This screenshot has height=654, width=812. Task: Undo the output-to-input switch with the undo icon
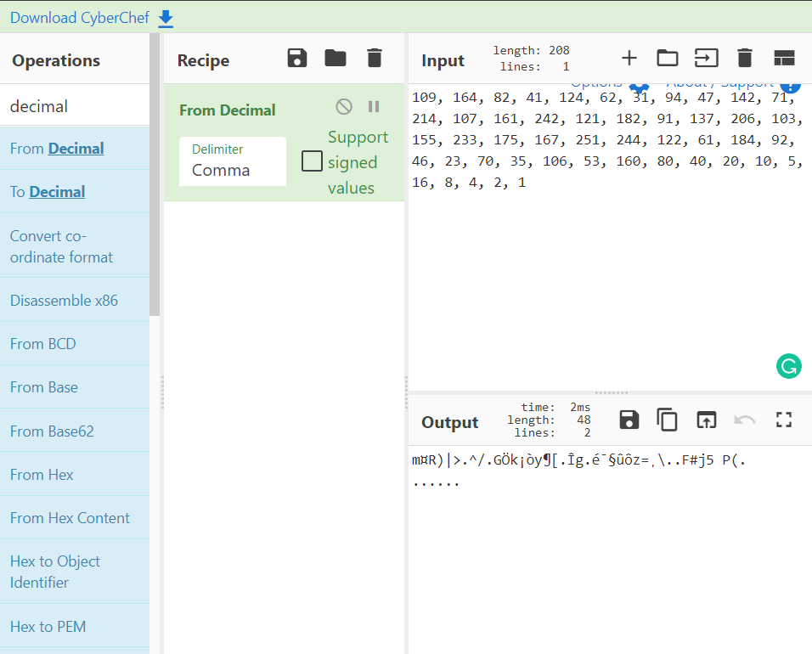point(745,420)
